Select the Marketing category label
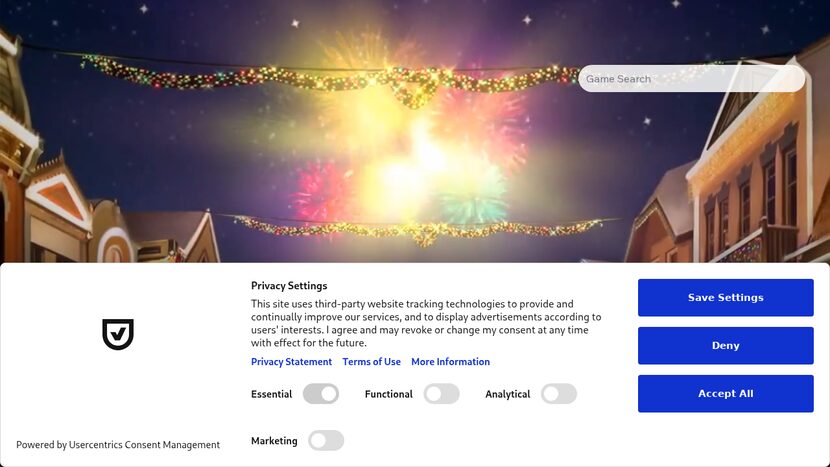The width and height of the screenshot is (830, 467). point(274,441)
